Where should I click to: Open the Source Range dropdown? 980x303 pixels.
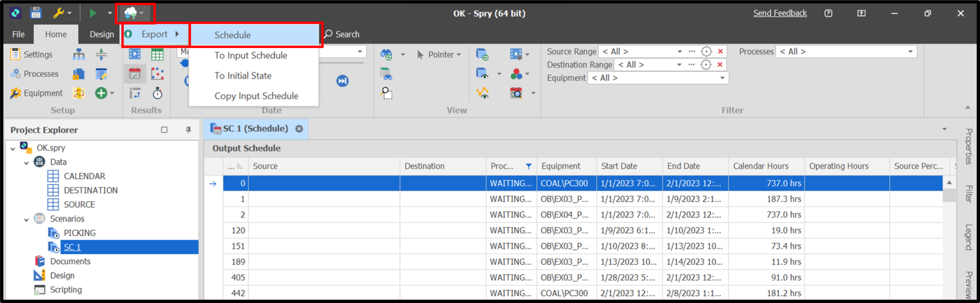point(679,52)
